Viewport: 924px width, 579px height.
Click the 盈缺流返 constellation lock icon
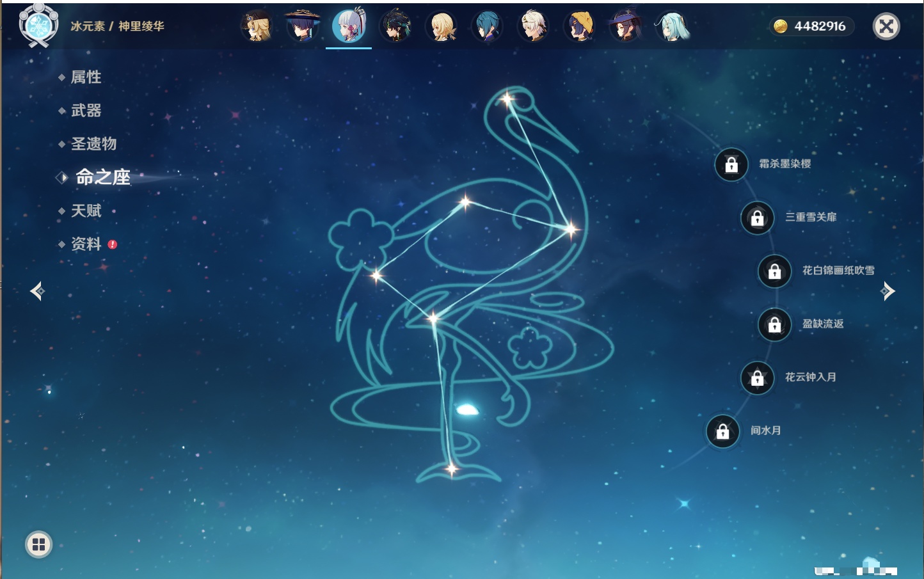(775, 325)
